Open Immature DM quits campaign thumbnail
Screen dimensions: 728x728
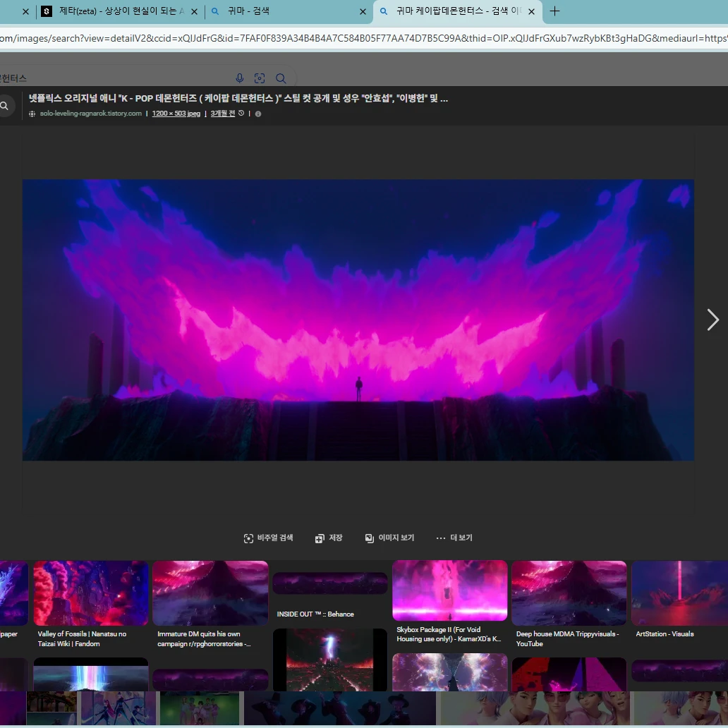tap(210, 593)
